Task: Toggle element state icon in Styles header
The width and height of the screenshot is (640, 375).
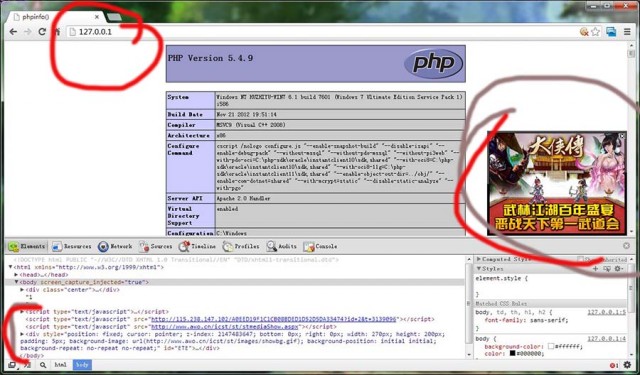Action: [607, 268]
